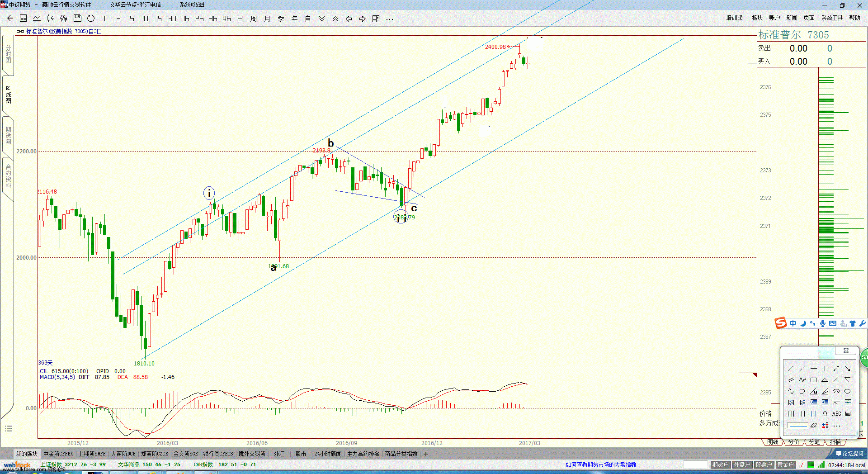Select the eraser tool in drawing palette
Viewport: 868px width, 474px height.
pyautogui.click(x=813, y=425)
